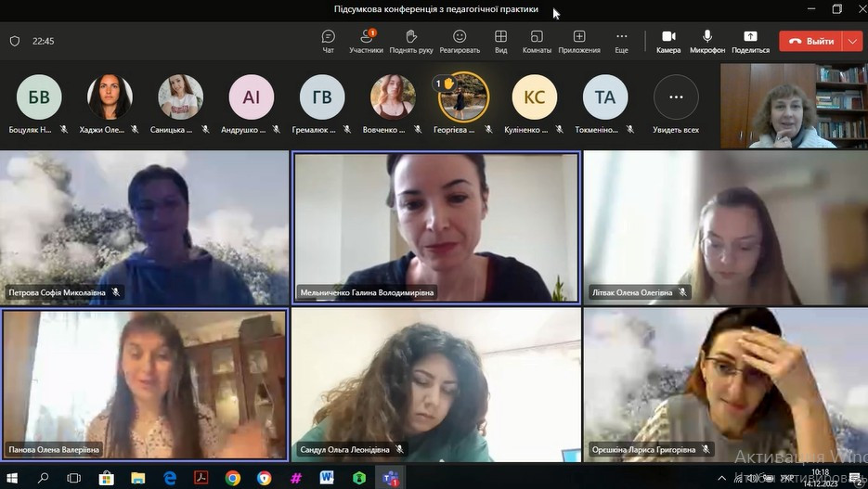Open the more options menu (Еще)
Viewport: 868px width, 489px height.
(621, 41)
